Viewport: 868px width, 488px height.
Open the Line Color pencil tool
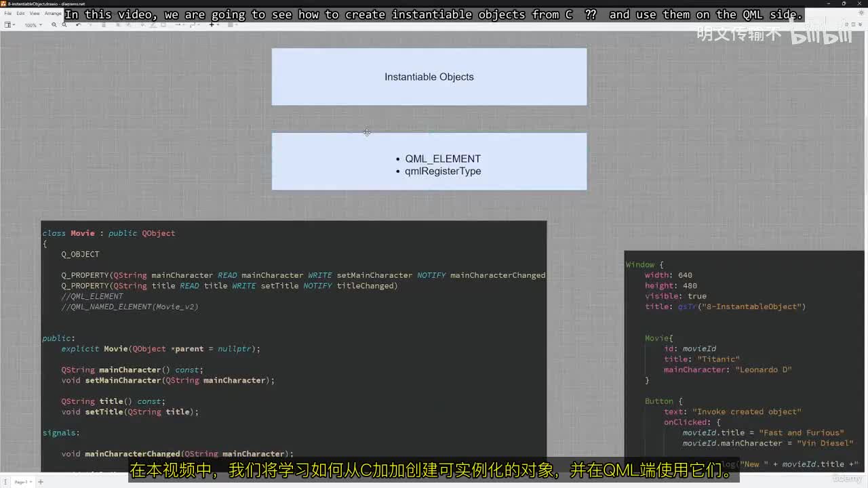(x=152, y=25)
